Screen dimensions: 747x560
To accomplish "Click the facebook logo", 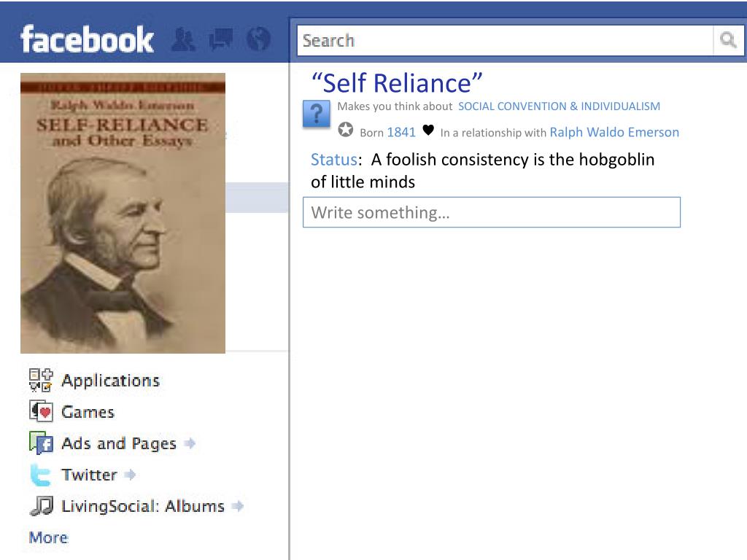I will 87,39.
